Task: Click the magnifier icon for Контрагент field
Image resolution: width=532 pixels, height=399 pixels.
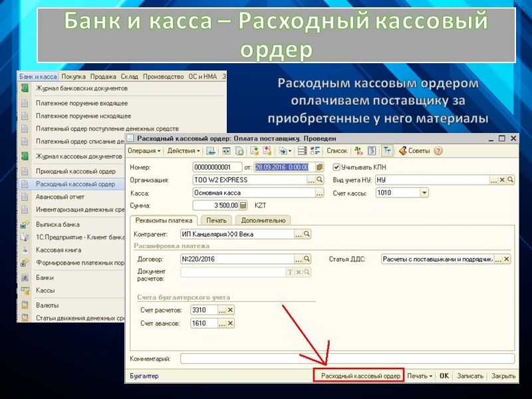Action: (x=307, y=234)
